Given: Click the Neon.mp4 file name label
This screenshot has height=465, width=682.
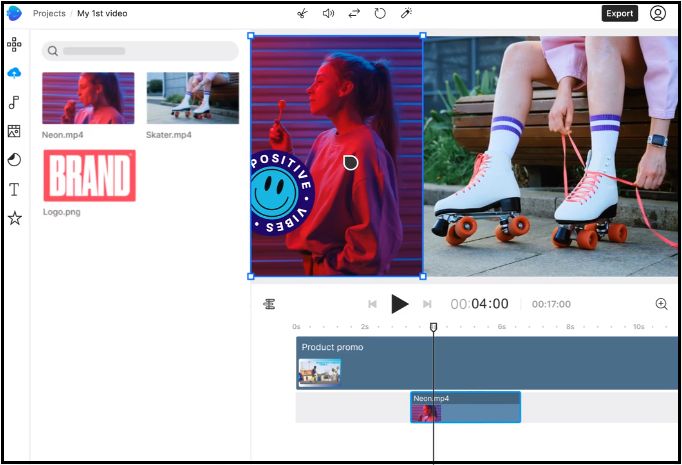Looking at the screenshot, I should pos(63,135).
